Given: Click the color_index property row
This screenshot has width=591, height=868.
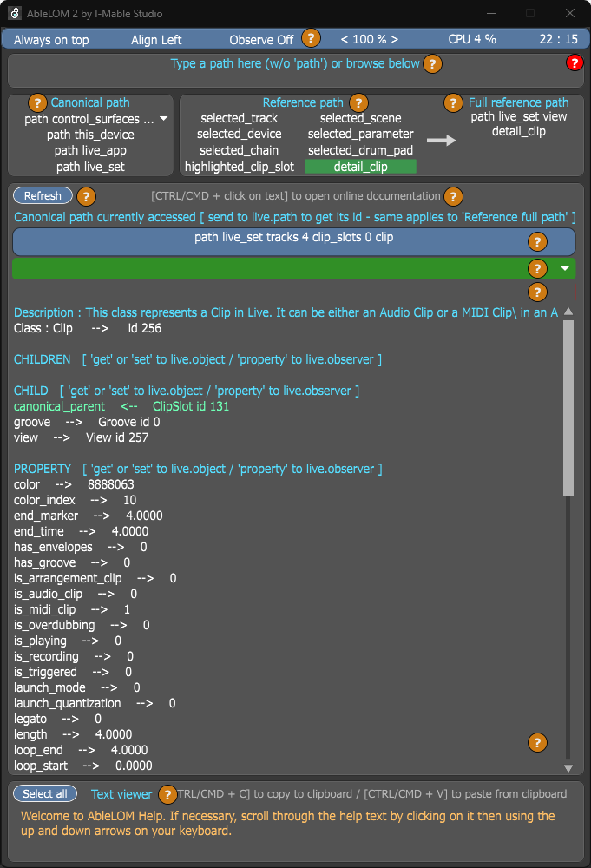Looking at the screenshot, I should [x=75, y=500].
